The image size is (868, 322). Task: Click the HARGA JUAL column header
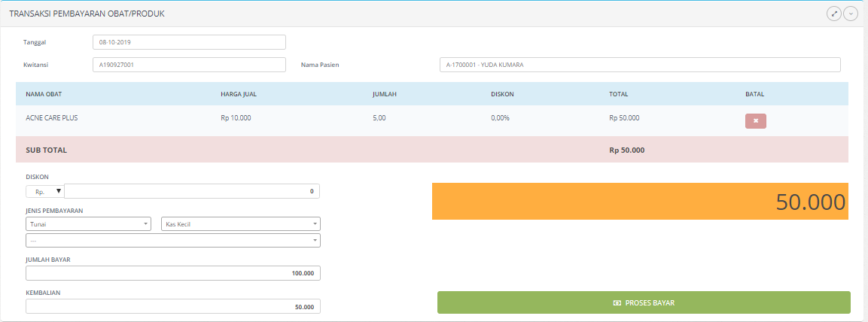[239, 94]
